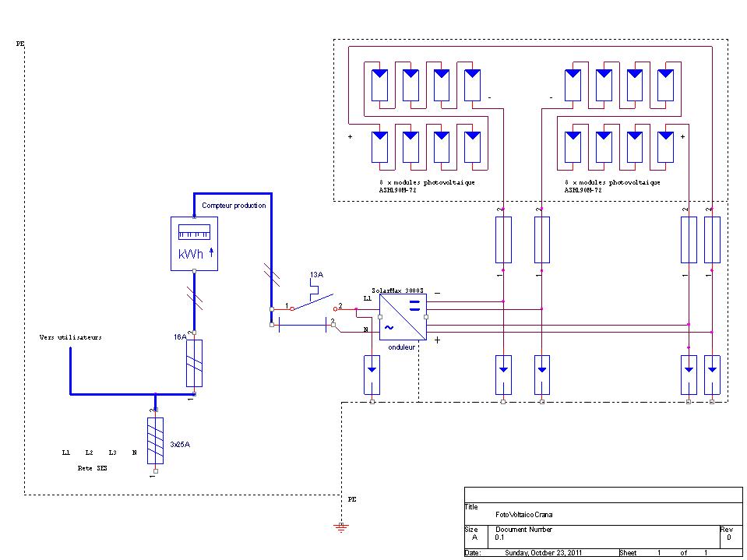Click the "Vers utilisateurs" text label
Viewport: 747px width, 560px height.
[x=71, y=338]
